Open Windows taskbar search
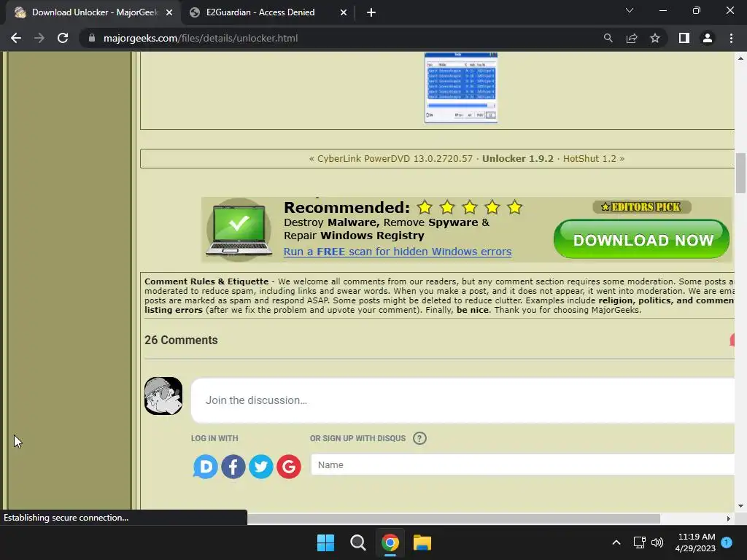 coord(357,542)
